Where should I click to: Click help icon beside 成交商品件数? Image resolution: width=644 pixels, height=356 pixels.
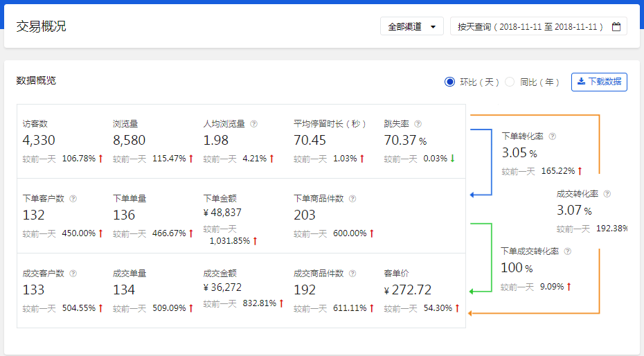coord(352,274)
